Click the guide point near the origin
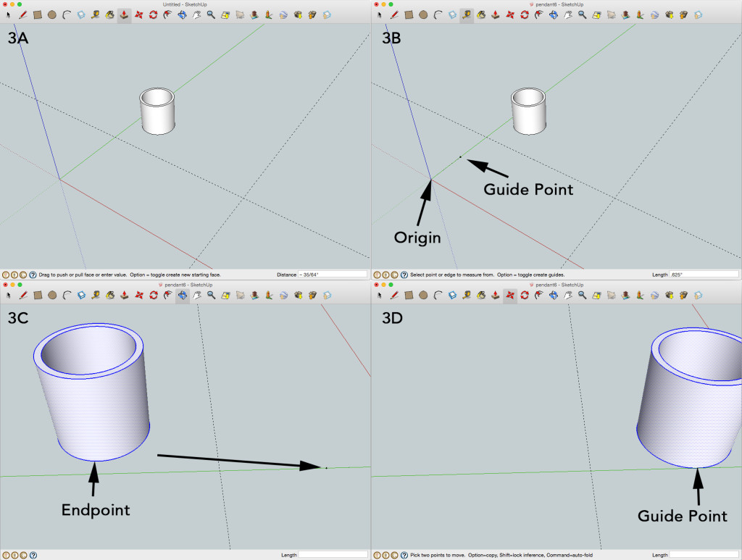Image resolution: width=742 pixels, height=560 pixels. (460, 158)
